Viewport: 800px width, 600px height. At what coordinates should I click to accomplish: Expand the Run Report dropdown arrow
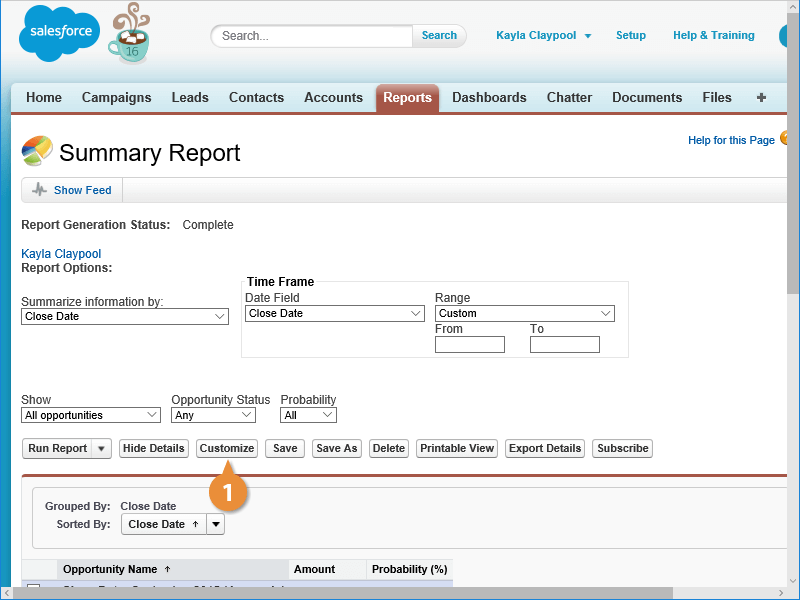[x=102, y=448]
